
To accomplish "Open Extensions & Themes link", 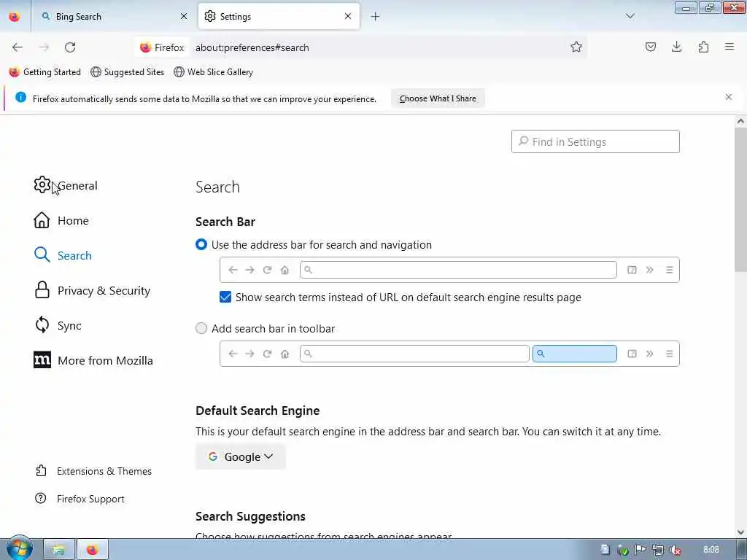I will pyautogui.click(x=94, y=471).
